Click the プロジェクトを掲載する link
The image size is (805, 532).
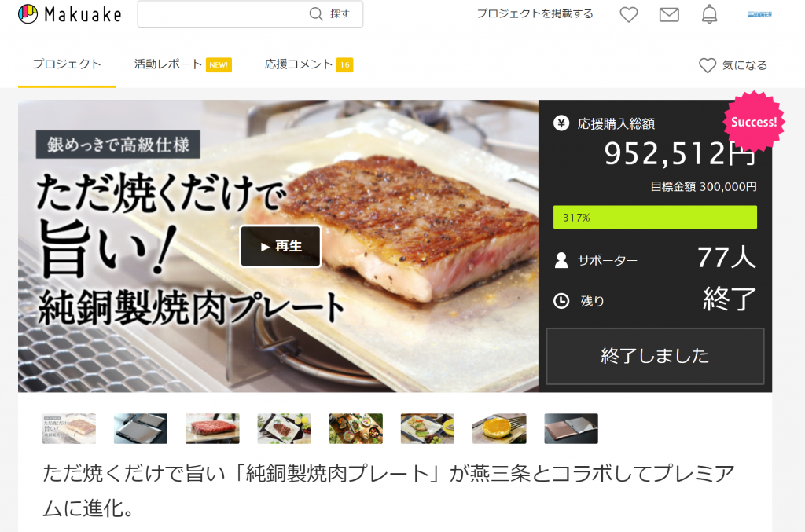click(535, 14)
